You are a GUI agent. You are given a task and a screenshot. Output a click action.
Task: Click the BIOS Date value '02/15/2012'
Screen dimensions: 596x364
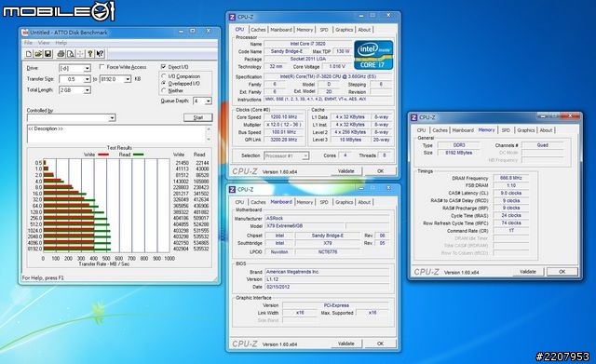(327, 287)
